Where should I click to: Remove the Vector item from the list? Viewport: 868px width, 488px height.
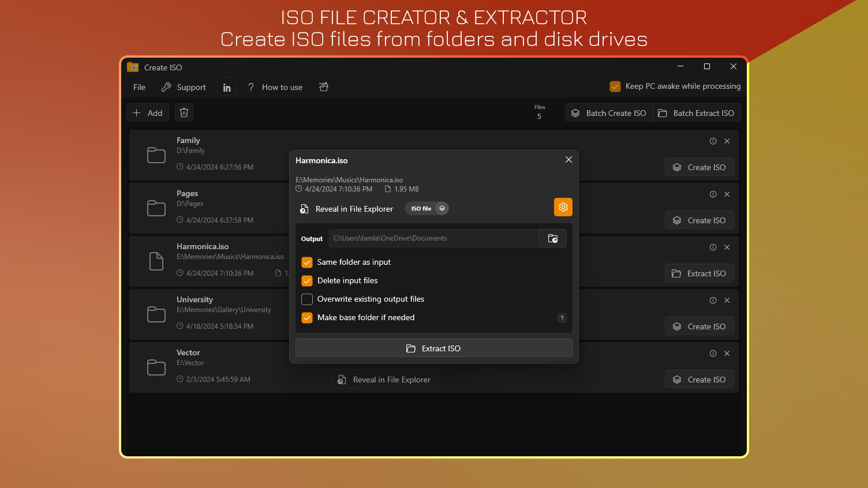(727, 354)
